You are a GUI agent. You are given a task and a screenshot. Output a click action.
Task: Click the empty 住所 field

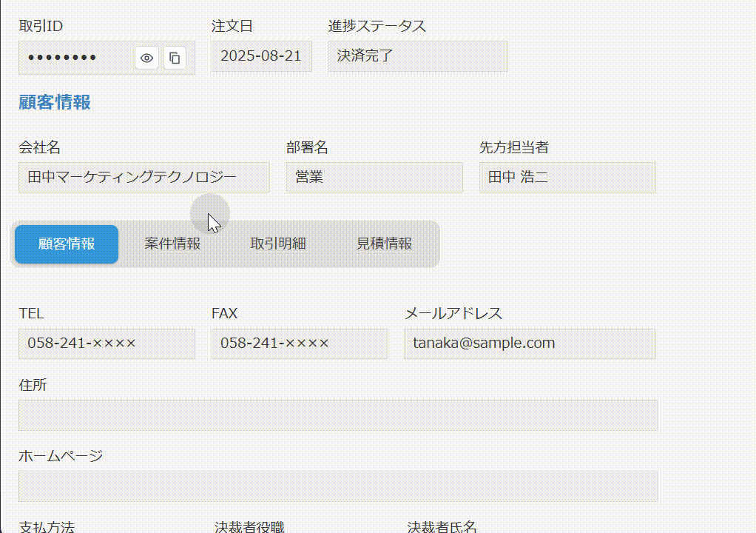tap(337, 415)
